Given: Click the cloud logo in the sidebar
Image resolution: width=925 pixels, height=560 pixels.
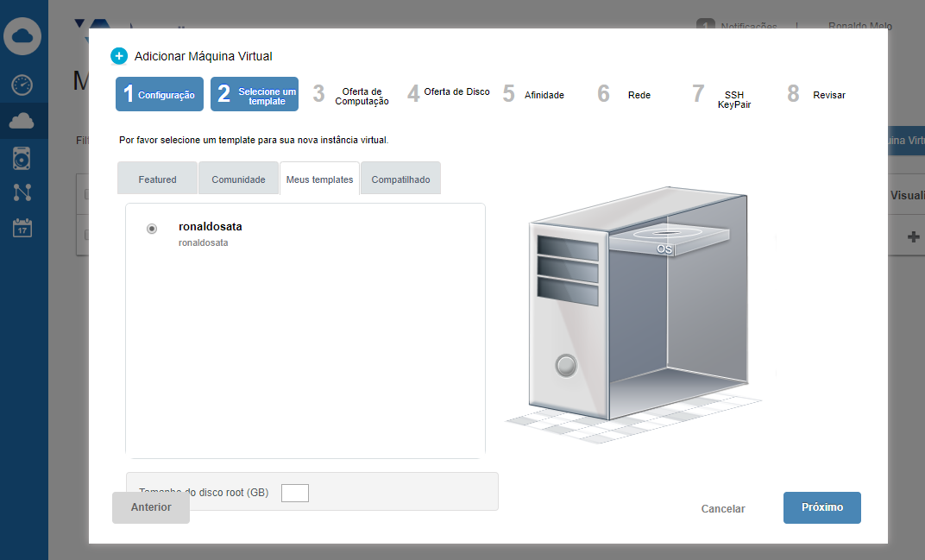Looking at the screenshot, I should (x=23, y=36).
